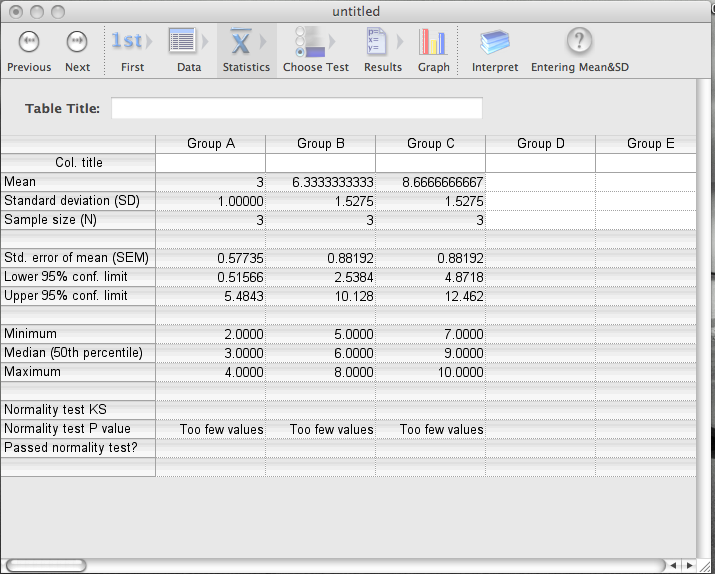715x574 pixels.
Task: Click the scroll right arrow
Action: pos(689,566)
